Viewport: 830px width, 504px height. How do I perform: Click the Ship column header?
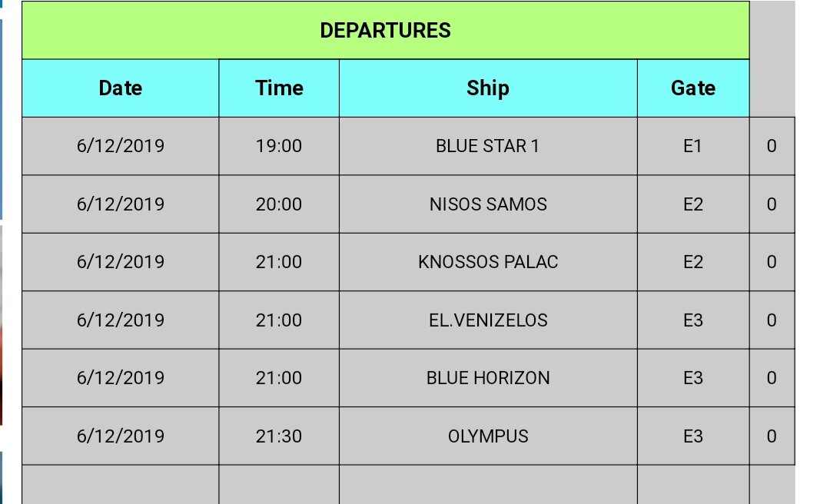[x=488, y=88]
